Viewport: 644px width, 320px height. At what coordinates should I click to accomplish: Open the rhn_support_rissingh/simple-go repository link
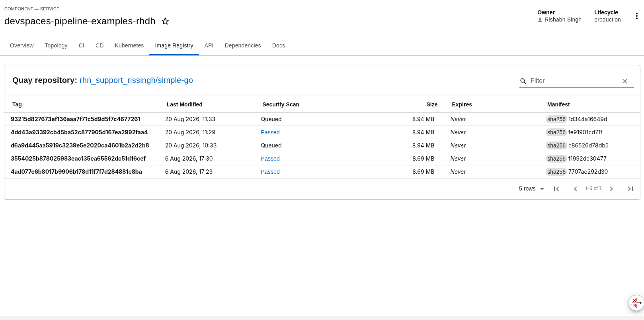[136, 80]
